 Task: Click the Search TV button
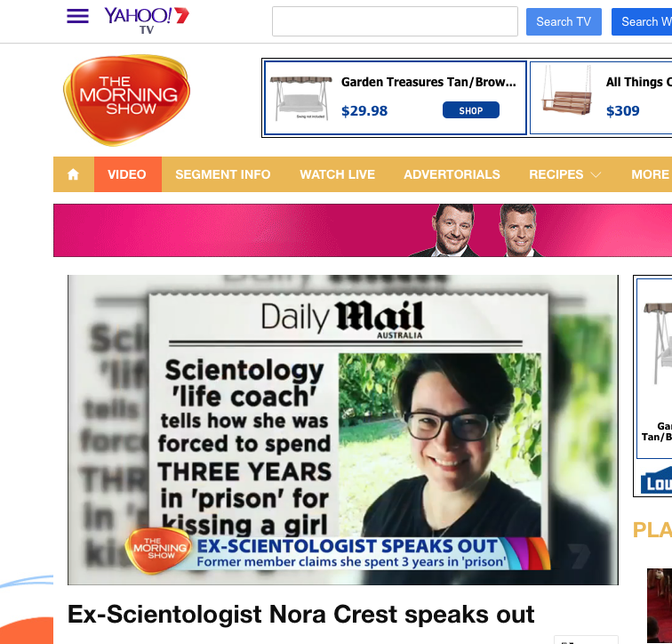pos(564,21)
